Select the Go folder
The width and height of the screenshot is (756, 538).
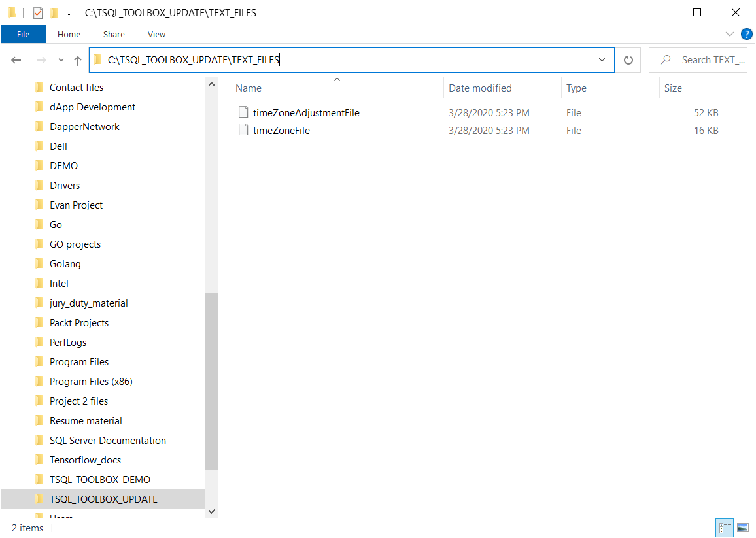pyautogui.click(x=56, y=225)
